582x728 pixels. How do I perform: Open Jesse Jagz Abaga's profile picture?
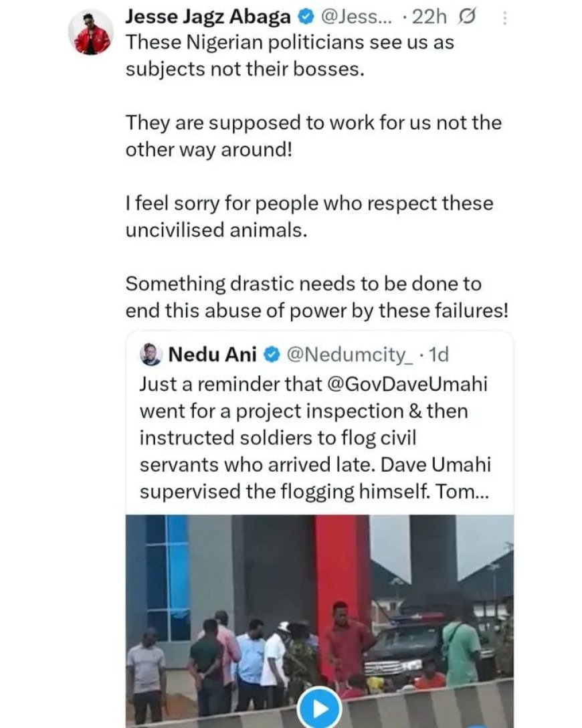(92, 33)
